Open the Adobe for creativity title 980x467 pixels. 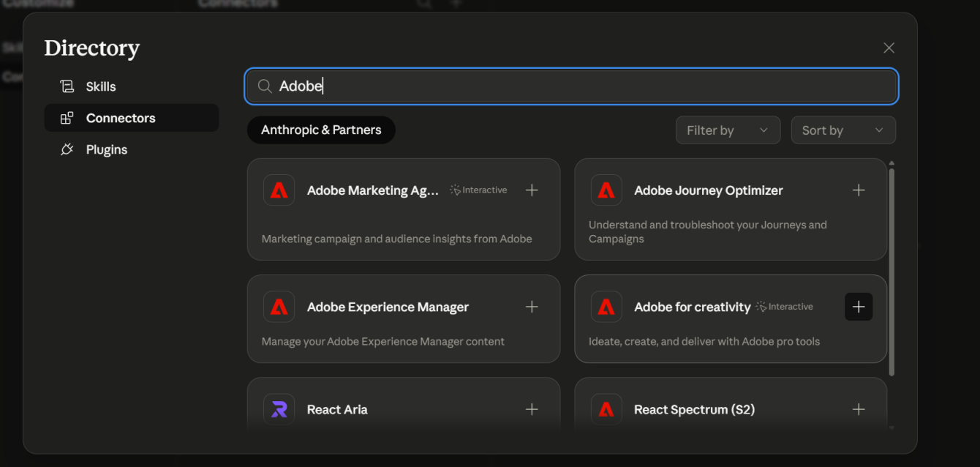point(693,307)
